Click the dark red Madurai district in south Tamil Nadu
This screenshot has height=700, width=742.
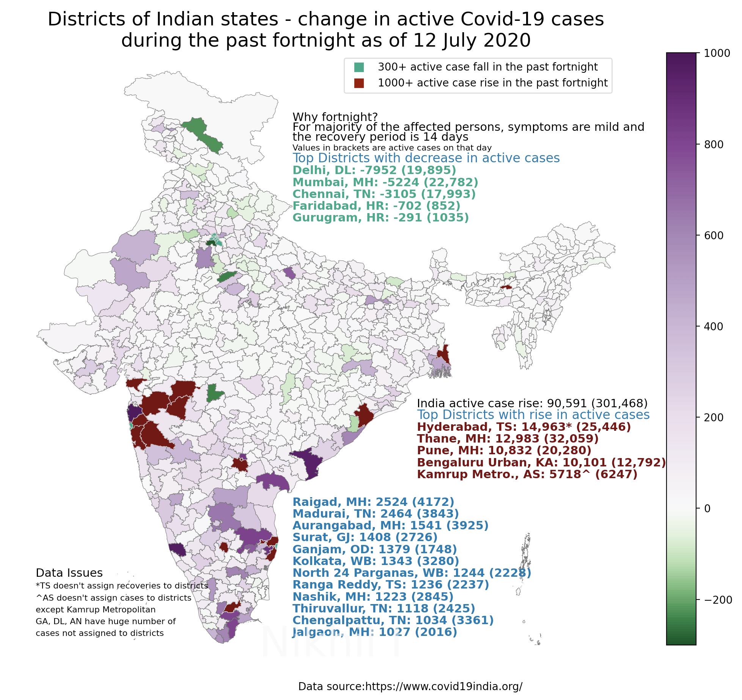coord(232,607)
